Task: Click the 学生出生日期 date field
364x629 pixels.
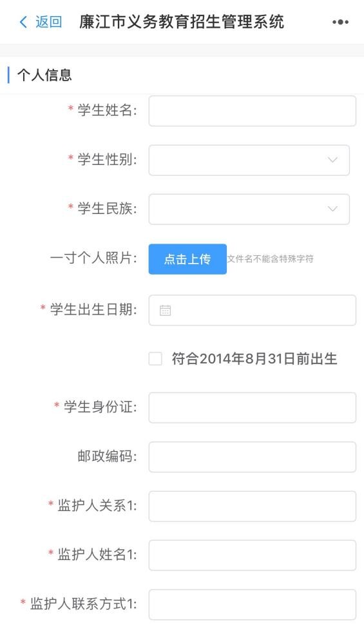Action: click(252, 310)
